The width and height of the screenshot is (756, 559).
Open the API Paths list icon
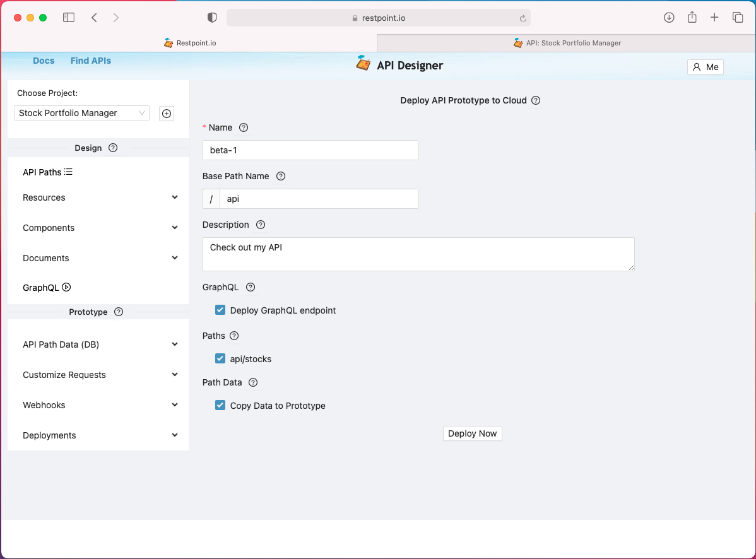tap(69, 171)
